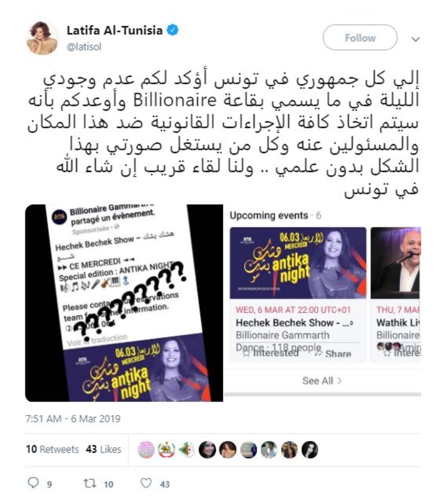Click the first pink liker avatar
The width and height of the screenshot is (447, 504).
[146, 450]
